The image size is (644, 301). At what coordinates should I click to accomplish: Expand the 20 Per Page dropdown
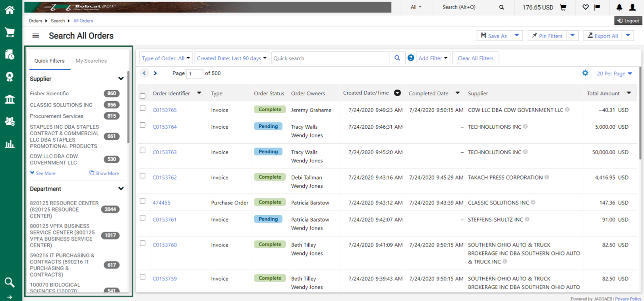pyautogui.click(x=614, y=73)
